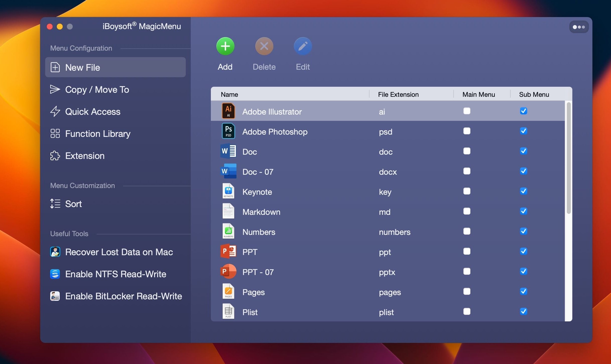Click the 'plist' extension cell

point(386,312)
